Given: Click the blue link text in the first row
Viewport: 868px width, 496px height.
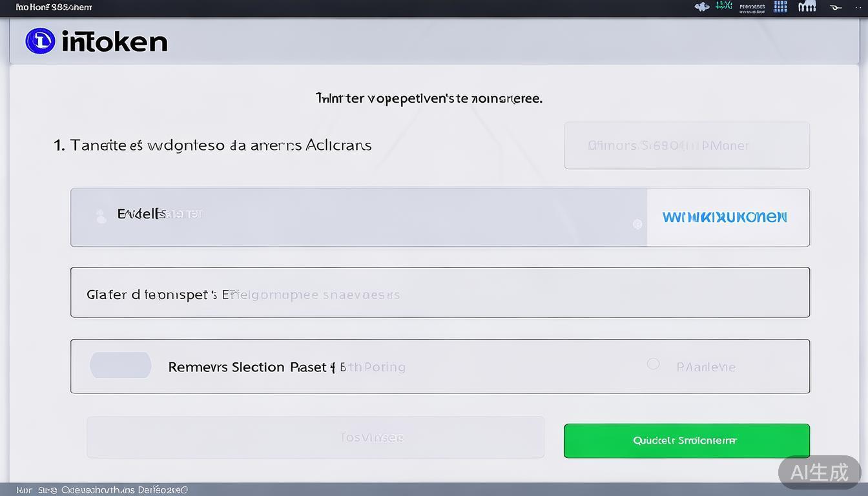Looking at the screenshot, I should coord(725,217).
